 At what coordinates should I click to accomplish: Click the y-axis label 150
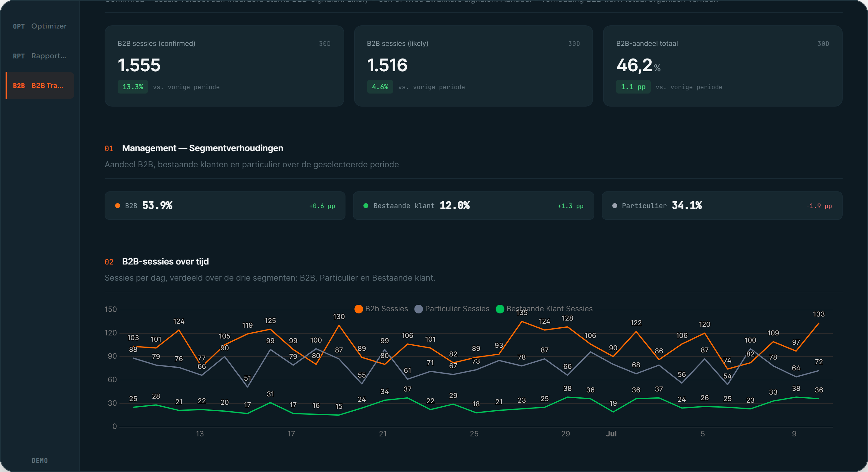coord(111,309)
